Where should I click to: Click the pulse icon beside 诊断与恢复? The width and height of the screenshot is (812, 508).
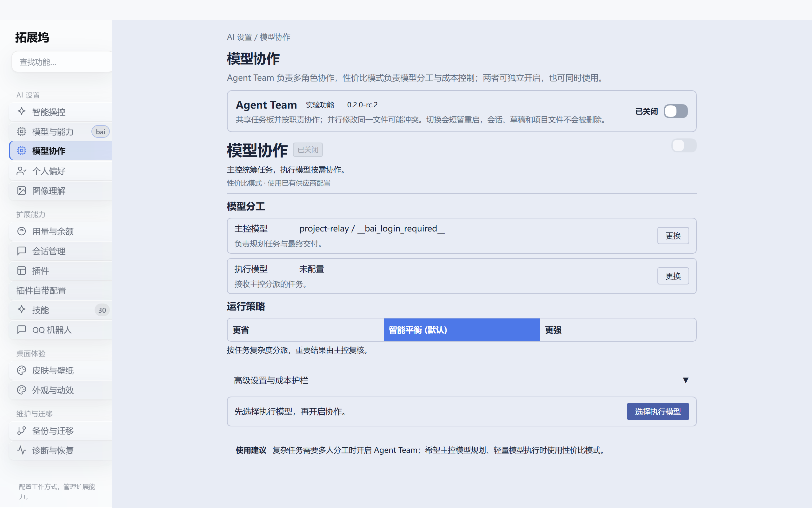click(22, 450)
